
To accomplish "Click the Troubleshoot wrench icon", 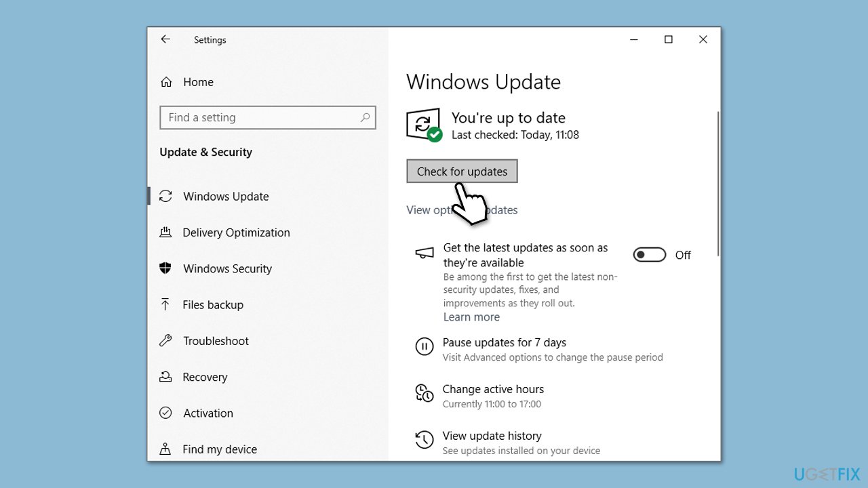I will [x=165, y=341].
